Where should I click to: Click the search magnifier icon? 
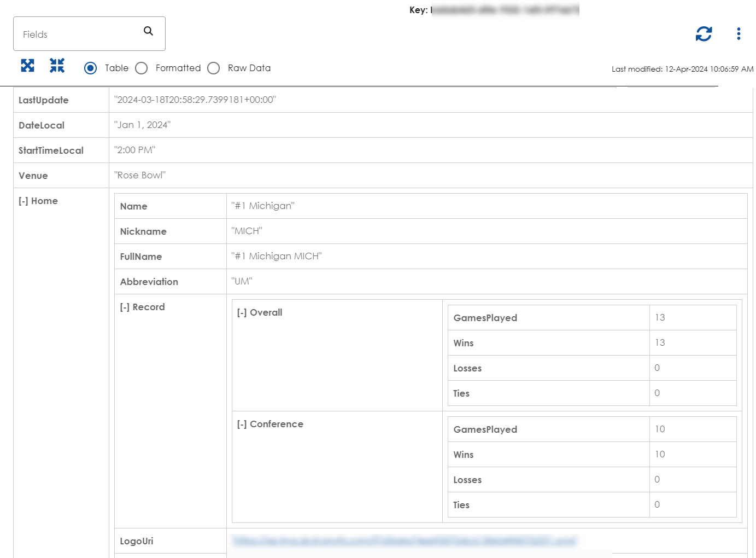(148, 31)
